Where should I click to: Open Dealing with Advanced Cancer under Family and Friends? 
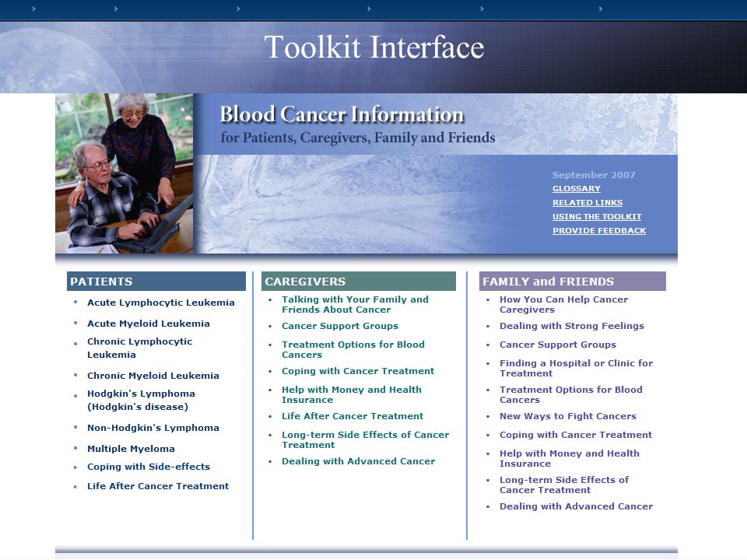click(x=576, y=506)
